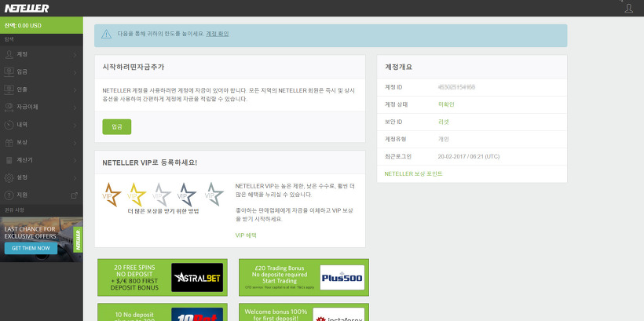Open the 계산기 sidebar menu item
The width and height of the screenshot is (644, 321).
(x=42, y=160)
